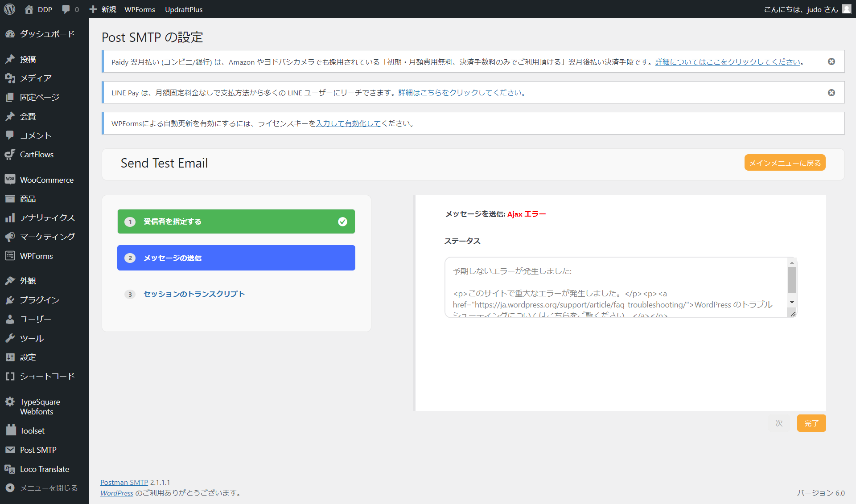
Task: Open WPForms in the top admin bar
Action: pyautogui.click(x=140, y=9)
